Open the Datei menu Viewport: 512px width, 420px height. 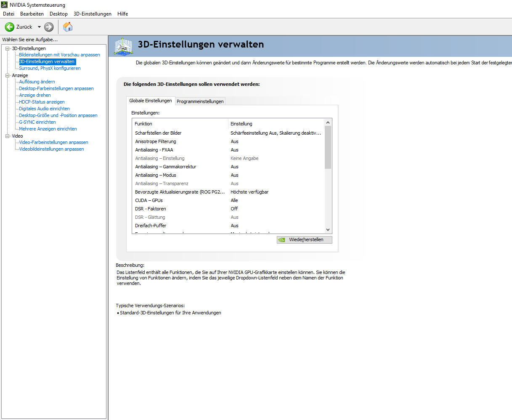coord(8,14)
